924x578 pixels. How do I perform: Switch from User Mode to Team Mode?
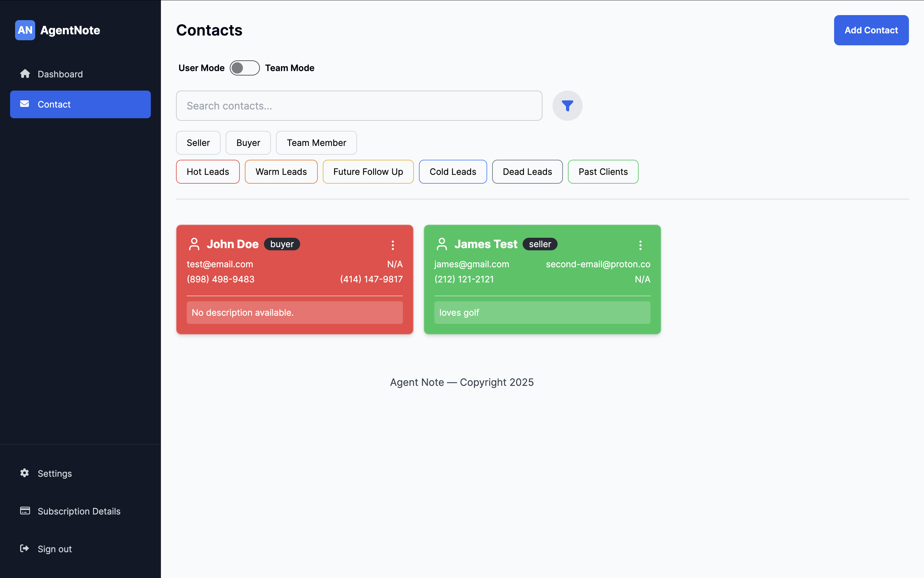click(x=245, y=68)
